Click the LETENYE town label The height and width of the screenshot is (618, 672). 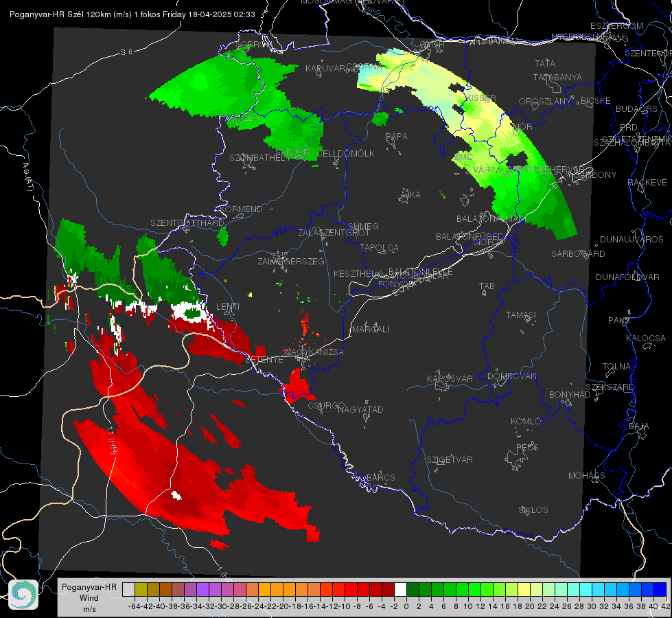point(264,360)
